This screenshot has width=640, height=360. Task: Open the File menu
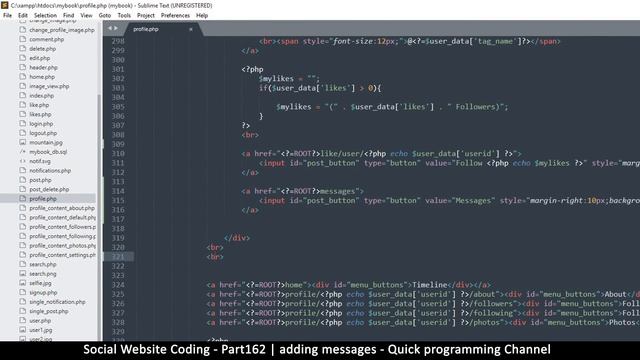[7, 16]
